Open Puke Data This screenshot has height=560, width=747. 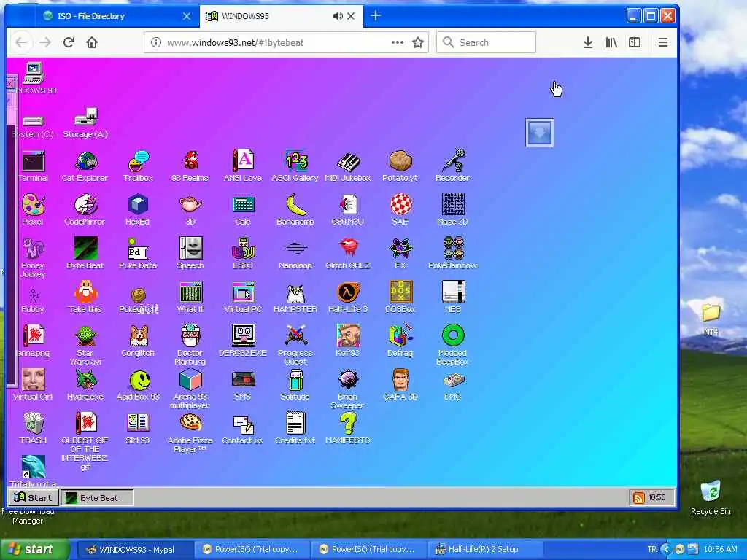click(138, 253)
